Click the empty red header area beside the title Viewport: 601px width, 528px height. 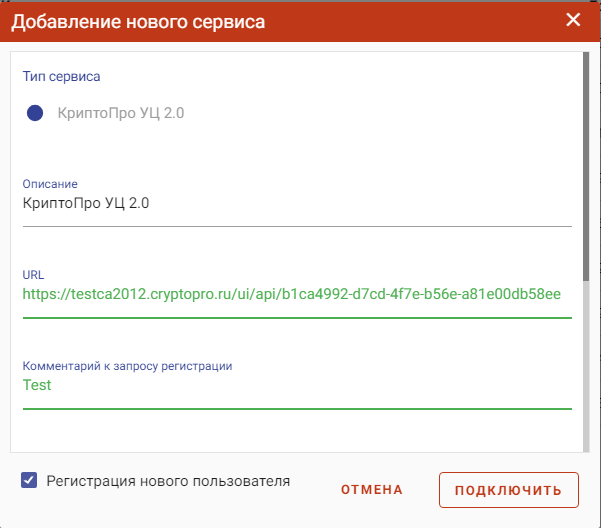414,22
